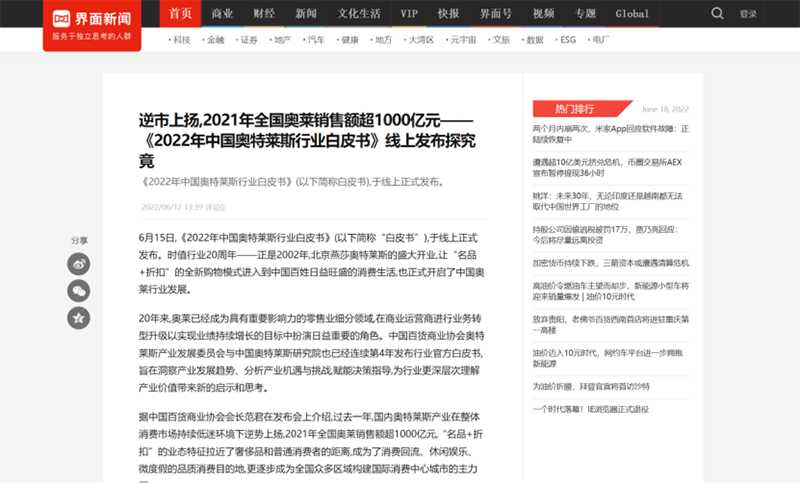Open ranked story about 币圈交易所AEX
Screen dimensions: 800x483
(610, 166)
